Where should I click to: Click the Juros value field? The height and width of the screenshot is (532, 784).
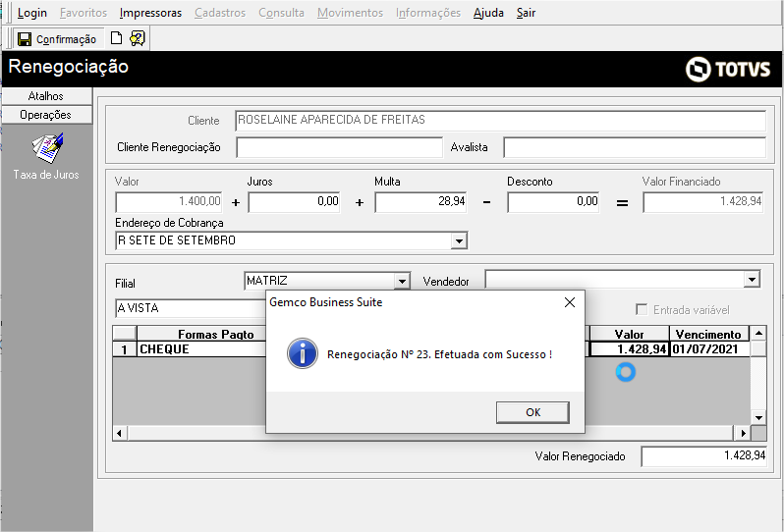(294, 202)
